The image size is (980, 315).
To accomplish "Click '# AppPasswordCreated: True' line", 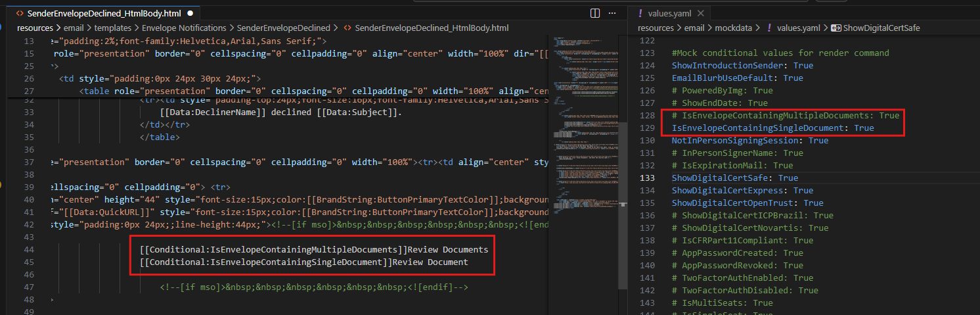I will (738, 253).
